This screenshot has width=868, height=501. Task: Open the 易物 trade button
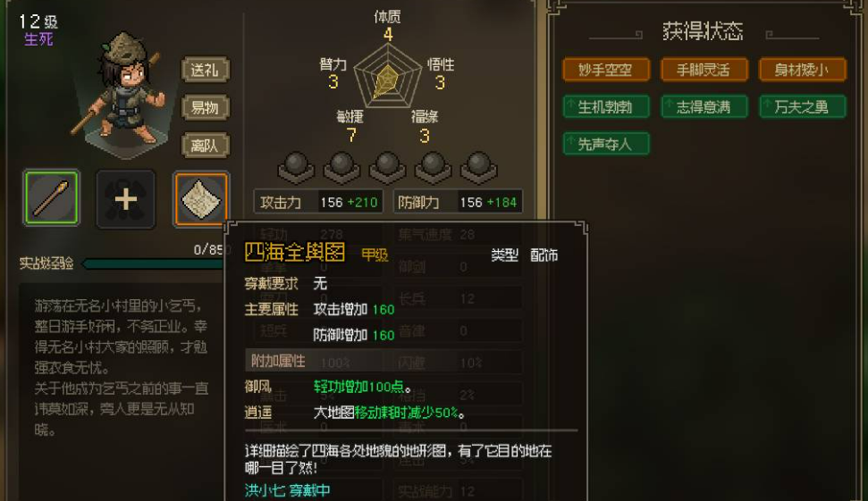coord(206,107)
